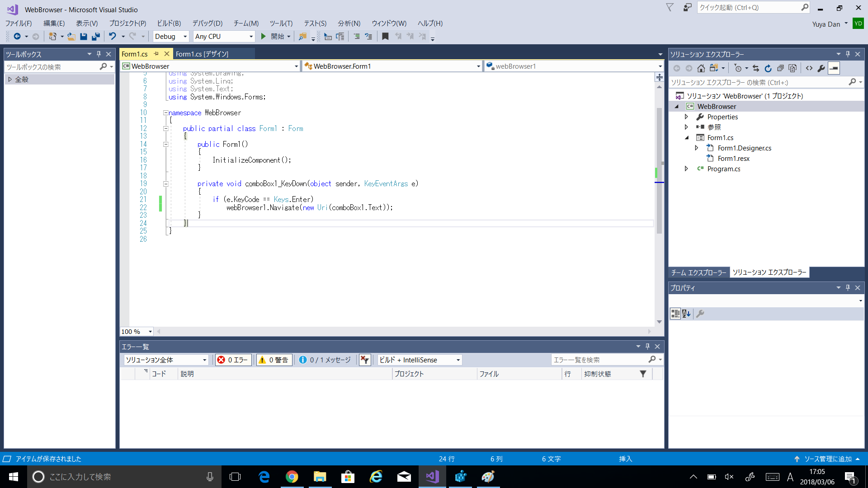Viewport: 868px width, 488px height.
Task: Switch to Form1.cs [デザイン] tab
Action: (x=202, y=54)
